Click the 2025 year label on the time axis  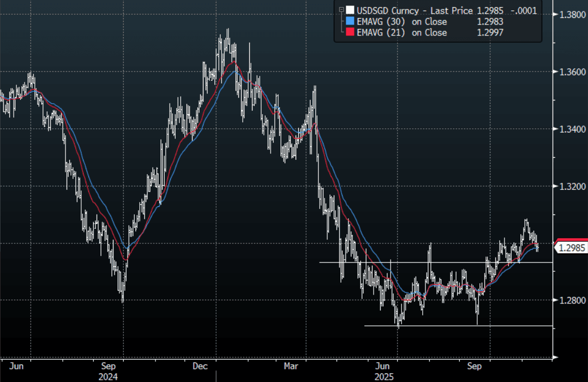pos(385,376)
